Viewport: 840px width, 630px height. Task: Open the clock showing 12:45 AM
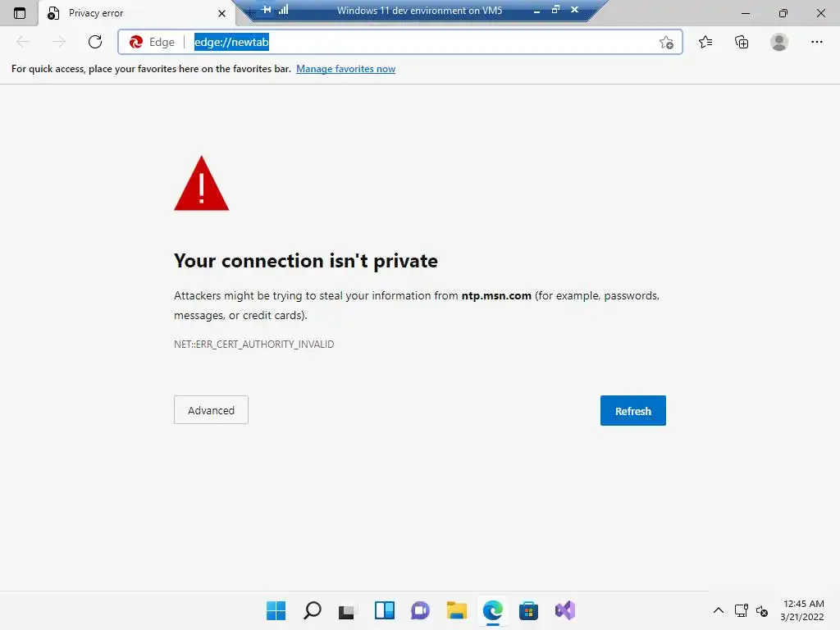point(802,610)
